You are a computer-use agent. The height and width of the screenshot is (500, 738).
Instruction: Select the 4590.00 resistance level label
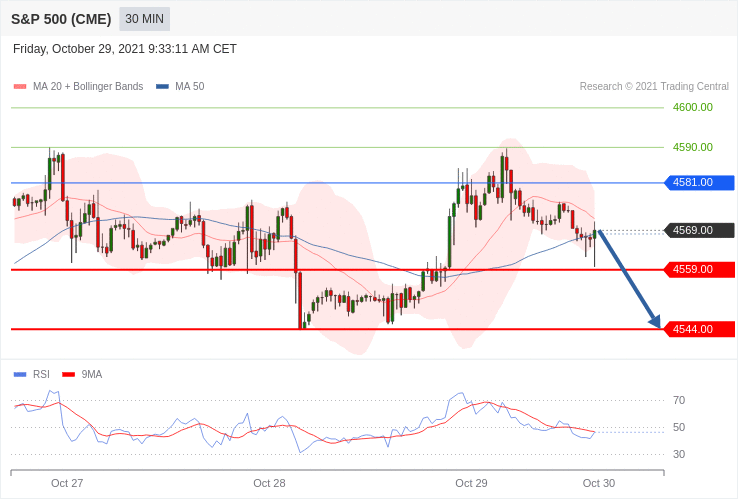coord(693,147)
